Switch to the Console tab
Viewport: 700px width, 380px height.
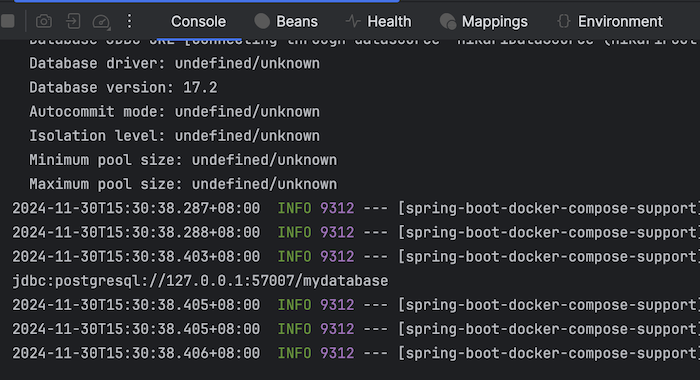click(x=198, y=21)
